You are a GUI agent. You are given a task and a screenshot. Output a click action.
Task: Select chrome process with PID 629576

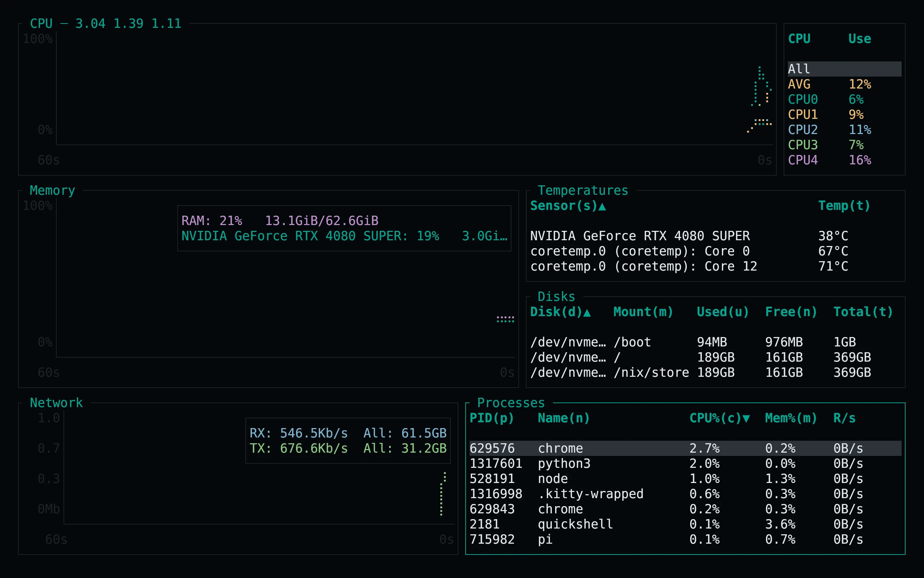(685, 448)
